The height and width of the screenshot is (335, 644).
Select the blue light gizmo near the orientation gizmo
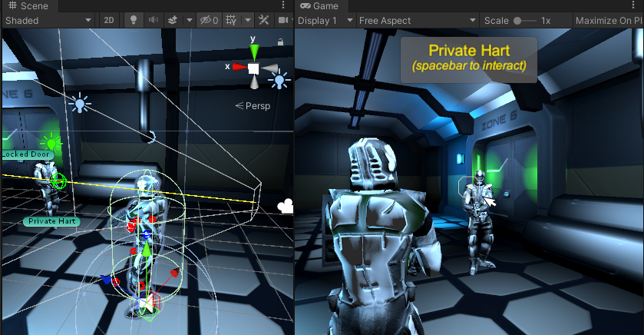click(279, 79)
